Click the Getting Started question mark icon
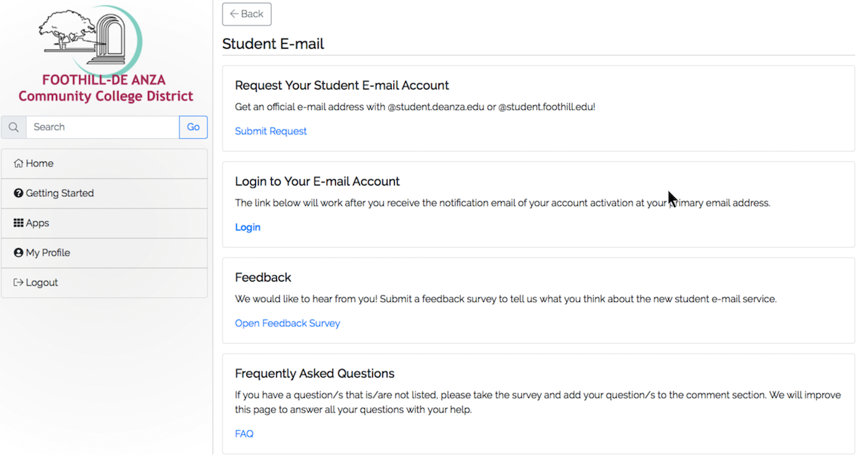The height and width of the screenshot is (459, 868). pyautogui.click(x=18, y=193)
